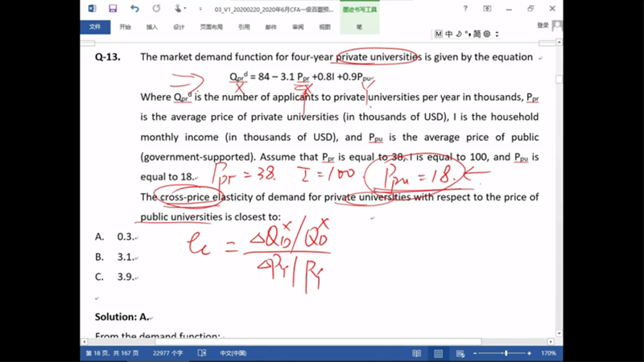Toggle the IME 中 Chinese/English mode
This screenshot has height=362, width=644.
pyautogui.click(x=448, y=35)
